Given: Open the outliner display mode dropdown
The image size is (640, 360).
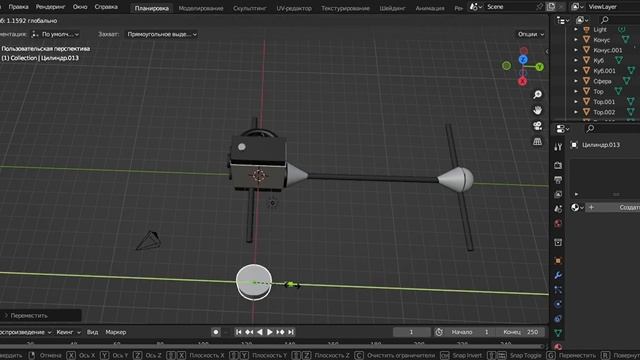Looking at the screenshot, I should click(x=563, y=20).
